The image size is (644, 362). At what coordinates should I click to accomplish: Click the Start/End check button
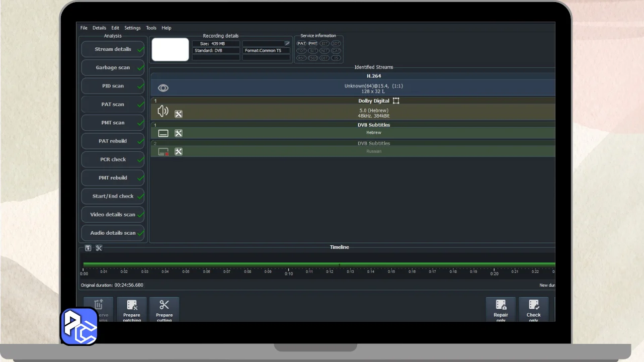click(x=113, y=196)
